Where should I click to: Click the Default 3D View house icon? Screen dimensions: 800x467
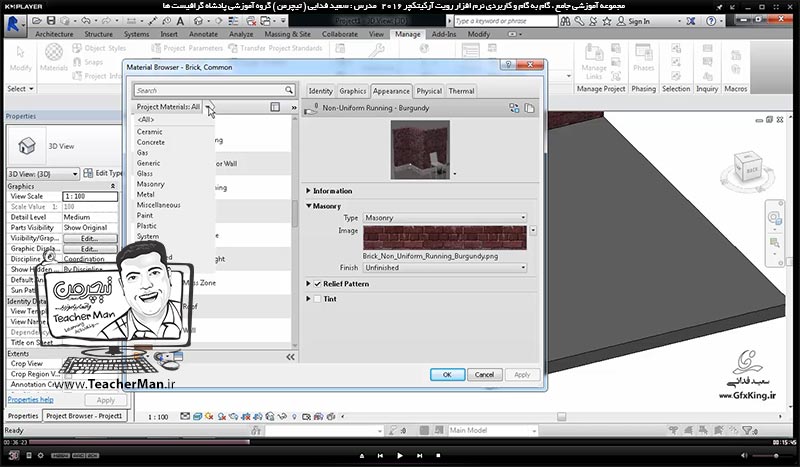point(198,21)
